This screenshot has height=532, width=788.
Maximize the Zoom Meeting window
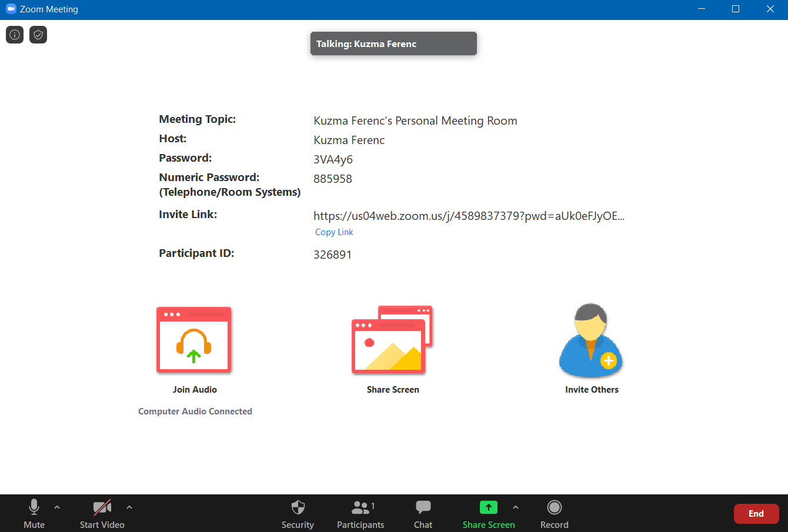(736, 9)
